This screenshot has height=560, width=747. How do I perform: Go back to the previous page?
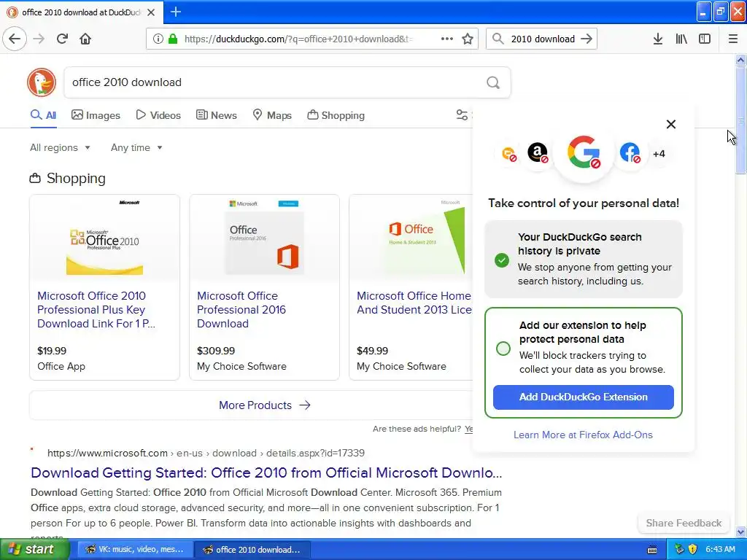tap(15, 39)
